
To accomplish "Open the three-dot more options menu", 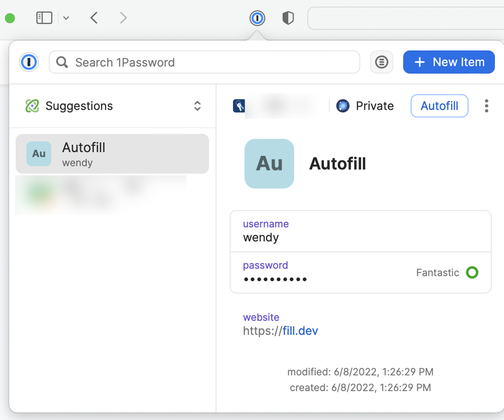I will tap(486, 106).
